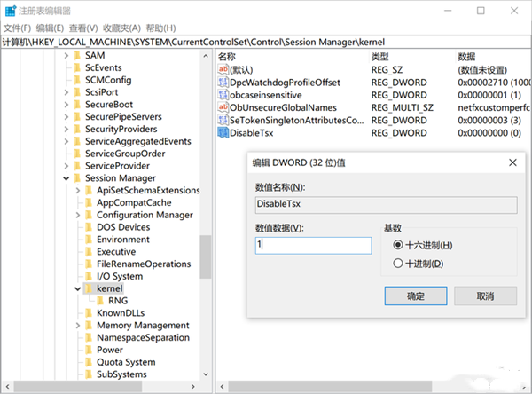Screen dimensions: 532x394
Task: Click tree pane scroll right arrow
Action: [x=192, y=387]
